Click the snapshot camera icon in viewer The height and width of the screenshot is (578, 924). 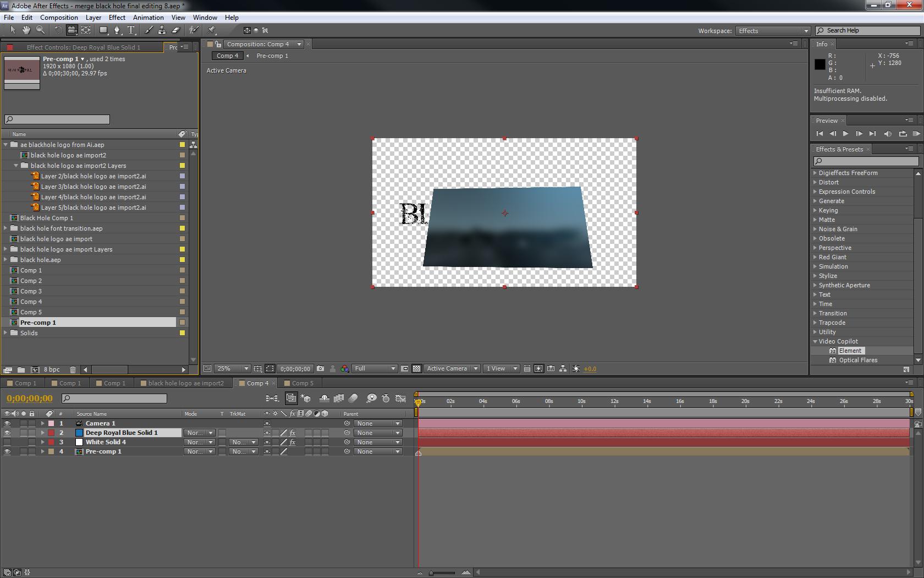(321, 369)
